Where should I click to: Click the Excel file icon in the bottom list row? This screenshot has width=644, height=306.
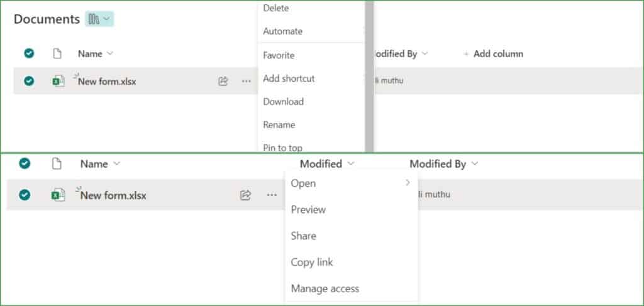click(58, 195)
